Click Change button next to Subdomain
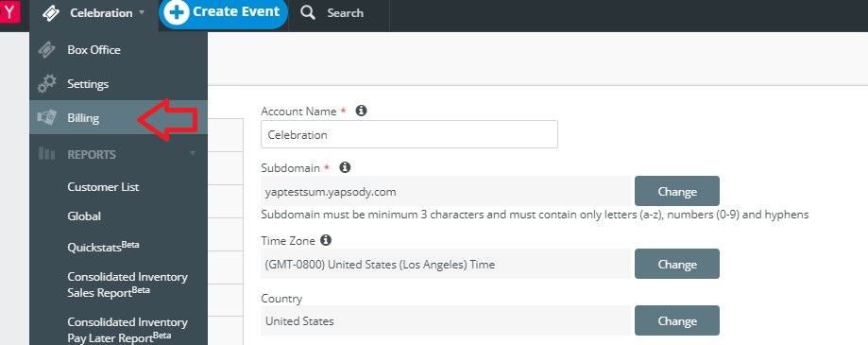868x345 pixels. pos(677,191)
